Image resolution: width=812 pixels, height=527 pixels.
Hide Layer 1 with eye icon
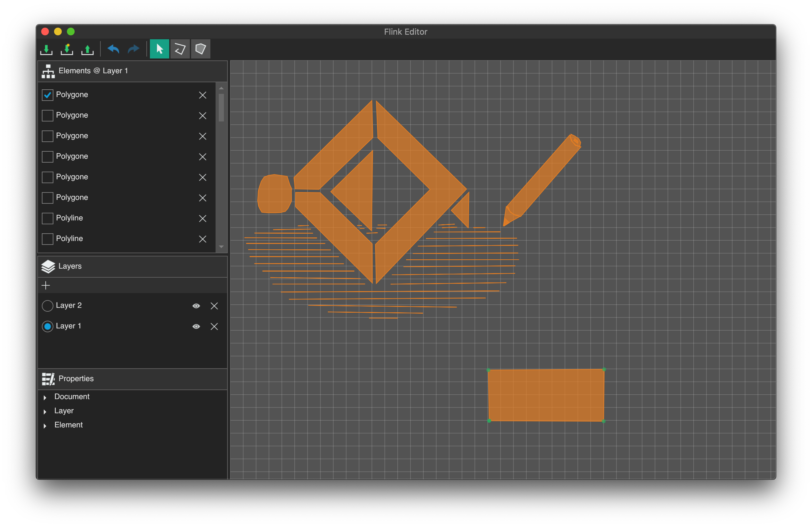tap(196, 326)
